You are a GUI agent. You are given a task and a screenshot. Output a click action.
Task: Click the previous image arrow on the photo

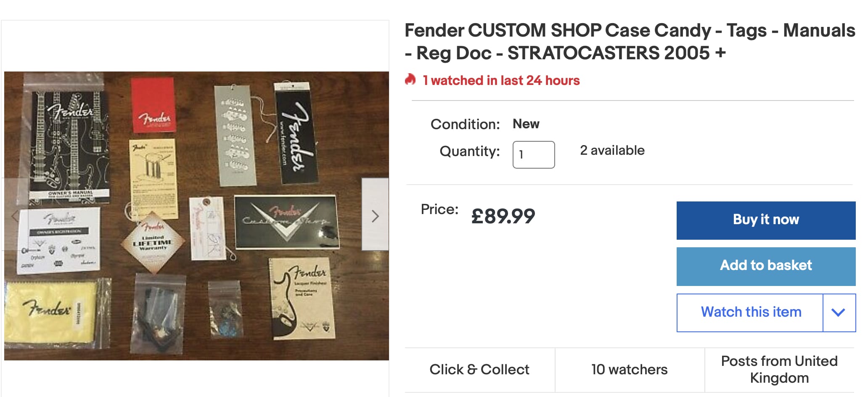16,216
